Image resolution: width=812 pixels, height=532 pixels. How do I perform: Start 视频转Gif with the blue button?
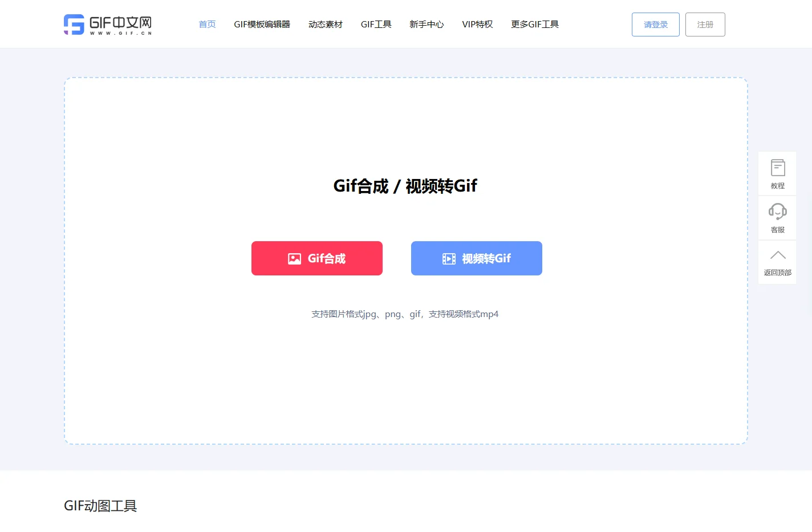(x=477, y=258)
